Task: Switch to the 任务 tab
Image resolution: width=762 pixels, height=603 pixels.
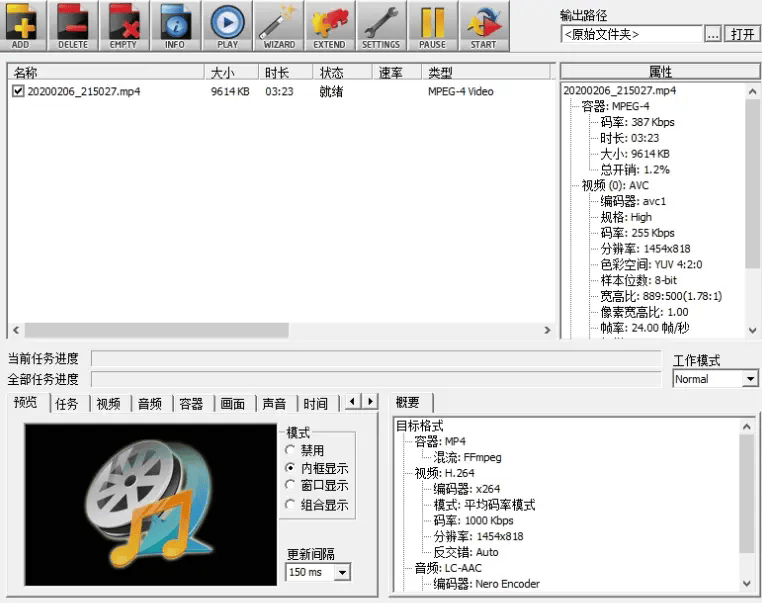Action: pos(67,404)
